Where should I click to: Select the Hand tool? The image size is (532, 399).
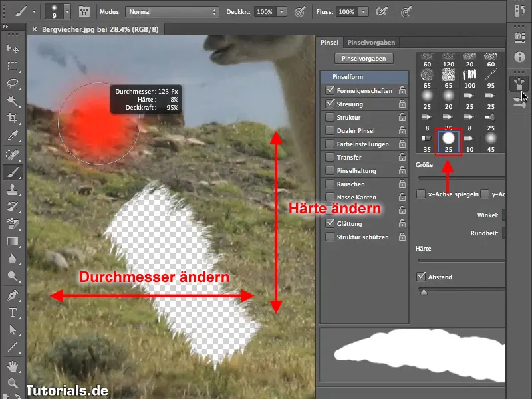pyautogui.click(x=13, y=366)
